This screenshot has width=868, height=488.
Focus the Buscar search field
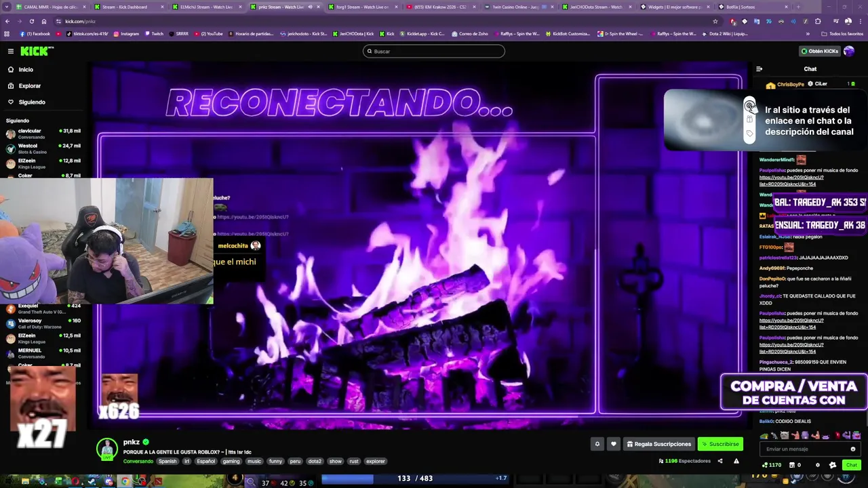pos(434,51)
